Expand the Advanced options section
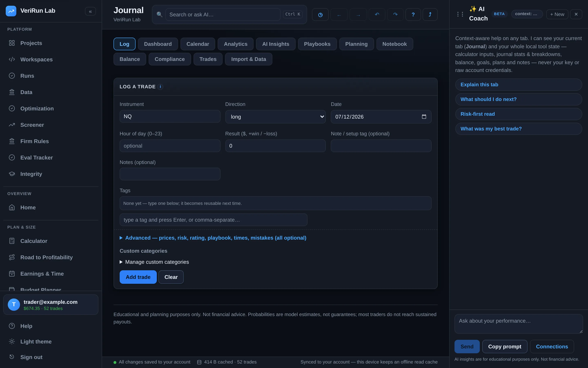588x368 pixels. point(213,238)
